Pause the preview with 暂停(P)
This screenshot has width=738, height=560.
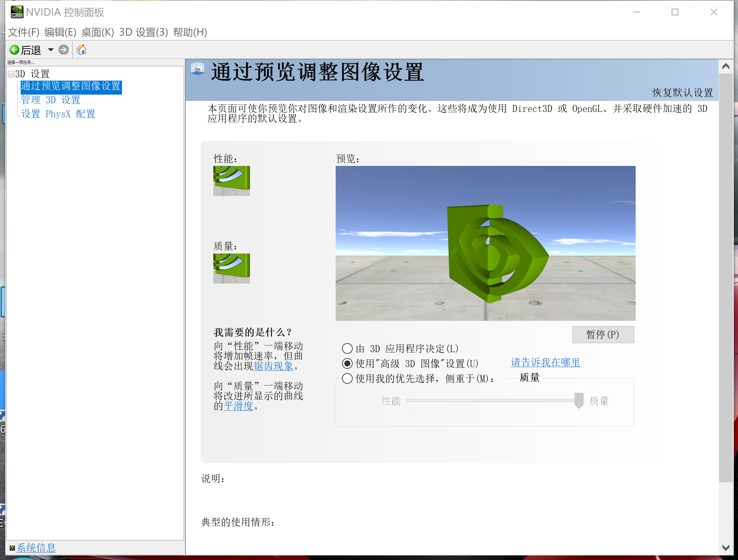[x=603, y=334]
